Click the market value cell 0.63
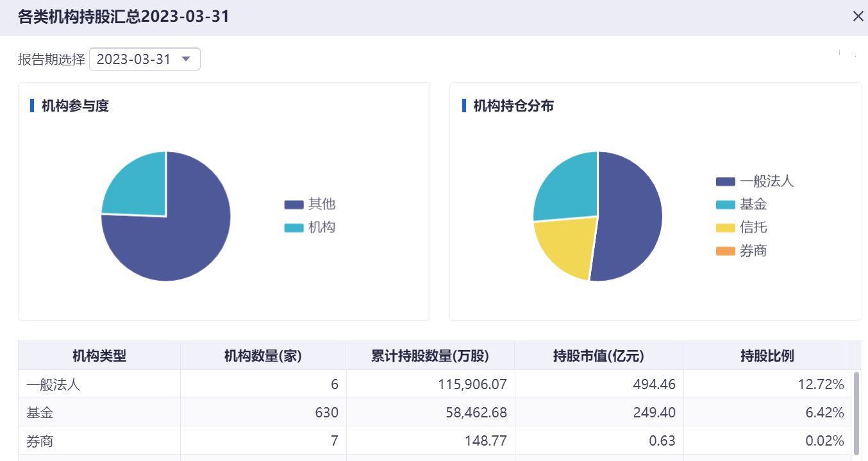The height and width of the screenshot is (461, 868). (x=664, y=441)
